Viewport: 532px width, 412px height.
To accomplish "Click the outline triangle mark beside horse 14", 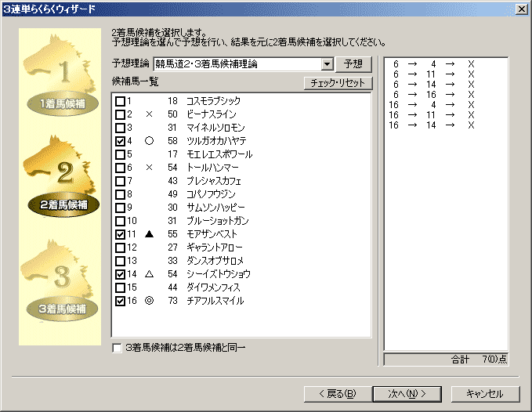I will click(149, 274).
